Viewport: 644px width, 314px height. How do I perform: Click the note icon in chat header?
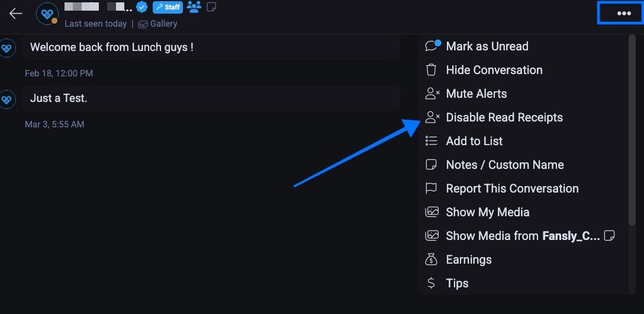(x=211, y=7)
